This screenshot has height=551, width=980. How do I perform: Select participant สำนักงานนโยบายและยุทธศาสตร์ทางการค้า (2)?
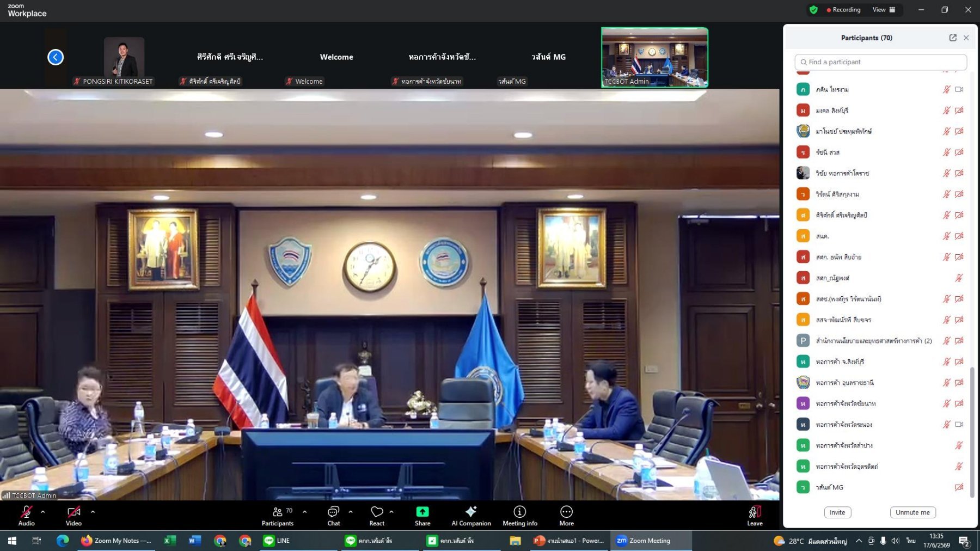(880, 341)
